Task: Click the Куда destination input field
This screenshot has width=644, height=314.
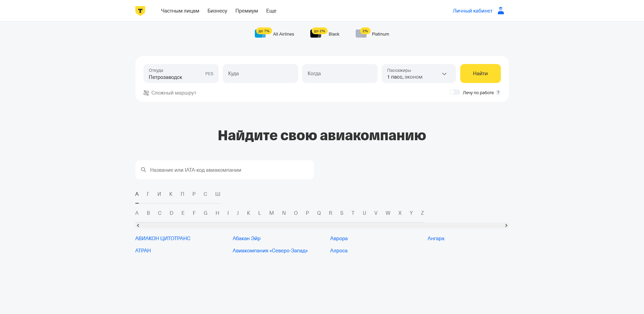Action: pos(260,73)
